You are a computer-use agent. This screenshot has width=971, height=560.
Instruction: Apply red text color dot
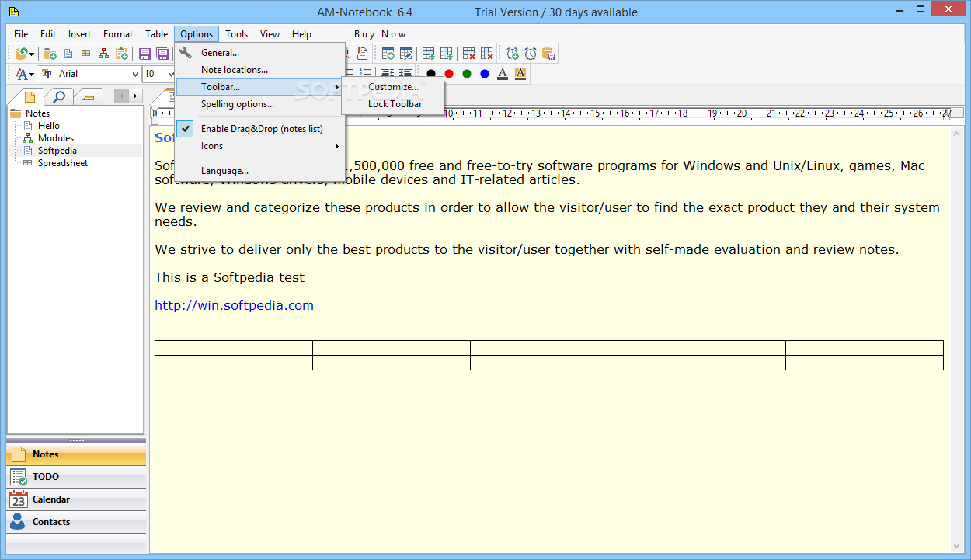tap(449, 74)
